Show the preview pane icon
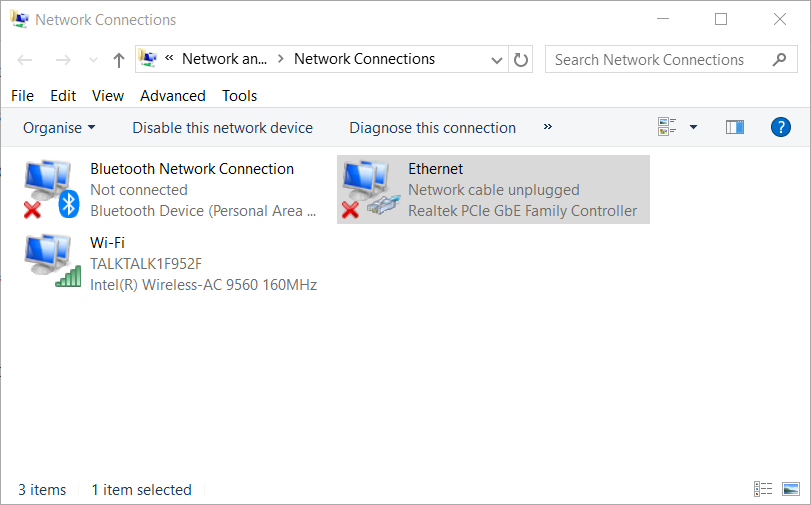The width and height of the screenshot is (811, 505). pos(735,127)
